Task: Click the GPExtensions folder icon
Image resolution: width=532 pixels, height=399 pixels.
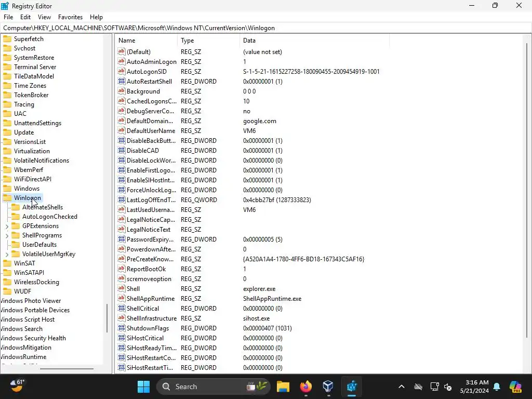Action: point(16,225)
